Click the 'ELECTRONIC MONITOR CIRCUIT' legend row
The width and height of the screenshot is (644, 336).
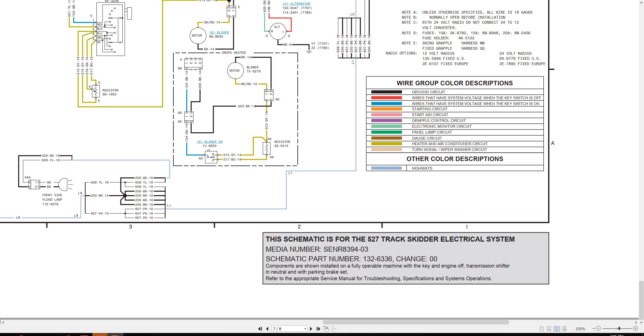455,126
